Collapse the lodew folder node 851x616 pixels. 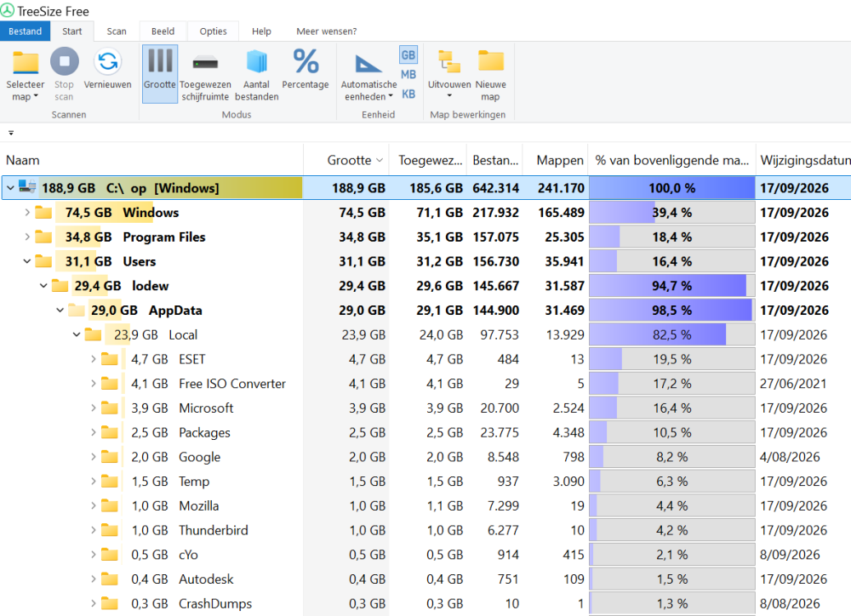click(x=43, y=286)
